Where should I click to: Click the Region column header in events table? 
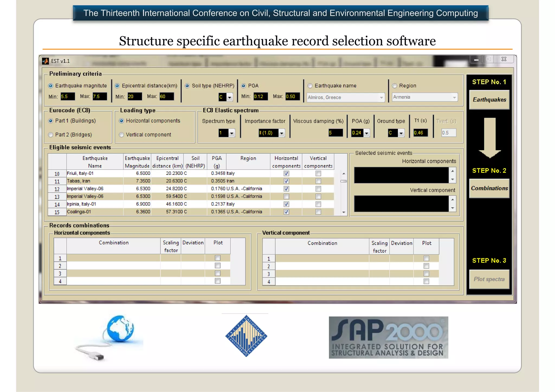(248, 162)
